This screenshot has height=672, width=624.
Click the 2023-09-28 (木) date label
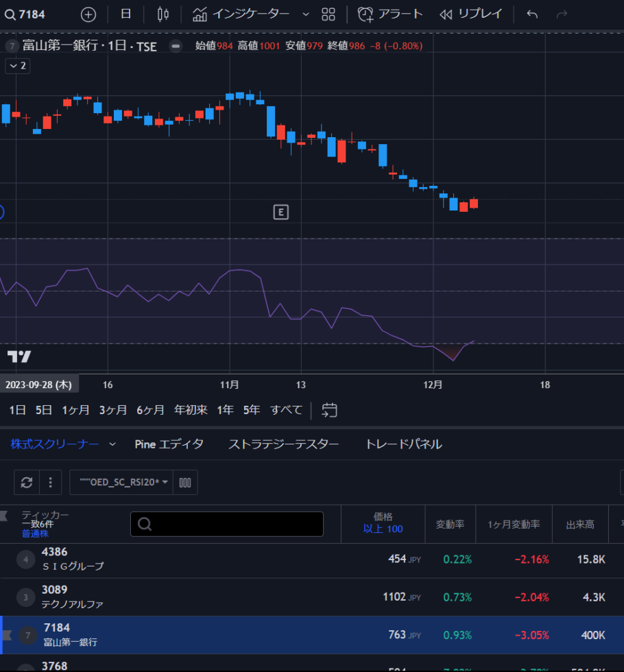pyautogui.click(x=38, y=385)
